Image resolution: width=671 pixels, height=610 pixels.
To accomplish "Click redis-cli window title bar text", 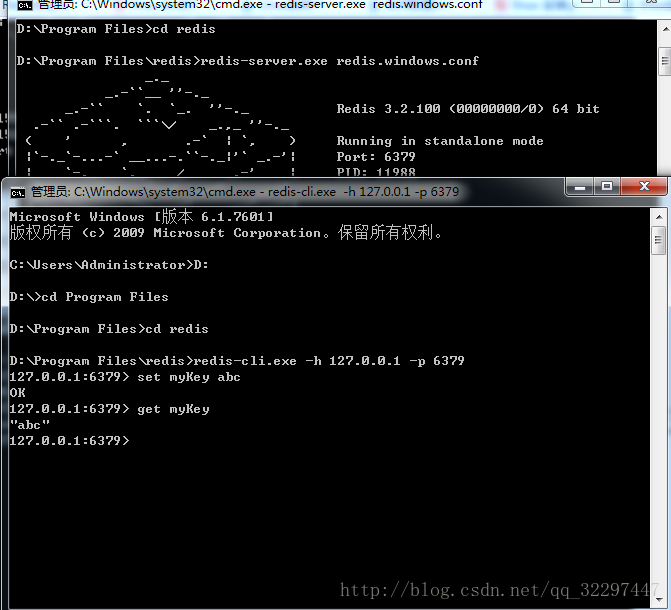I will [245, 192].
